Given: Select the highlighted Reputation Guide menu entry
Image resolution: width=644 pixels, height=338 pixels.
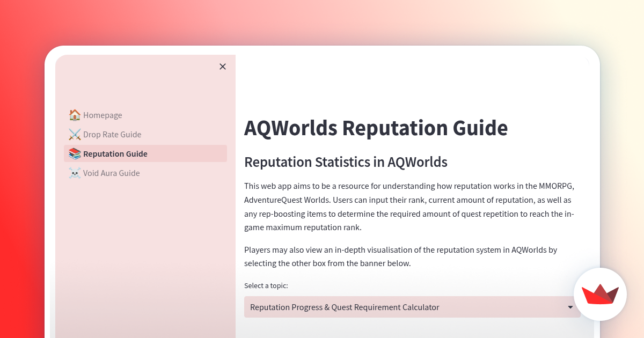Looking at the screenshot, I should [x=116, y=153].
